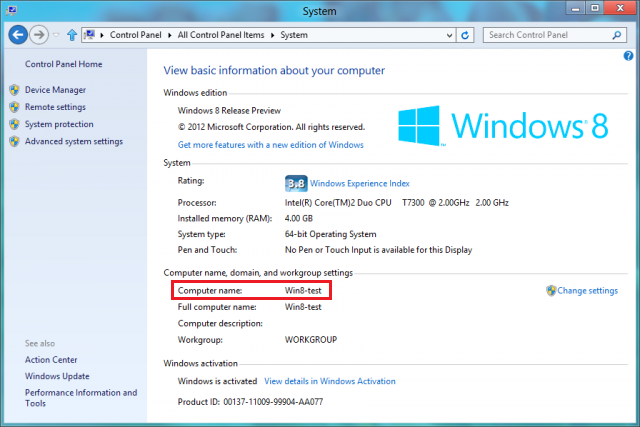Click the shield icon beside System protection
Viewport: 640px width, 427px height.
click(14, 124)
